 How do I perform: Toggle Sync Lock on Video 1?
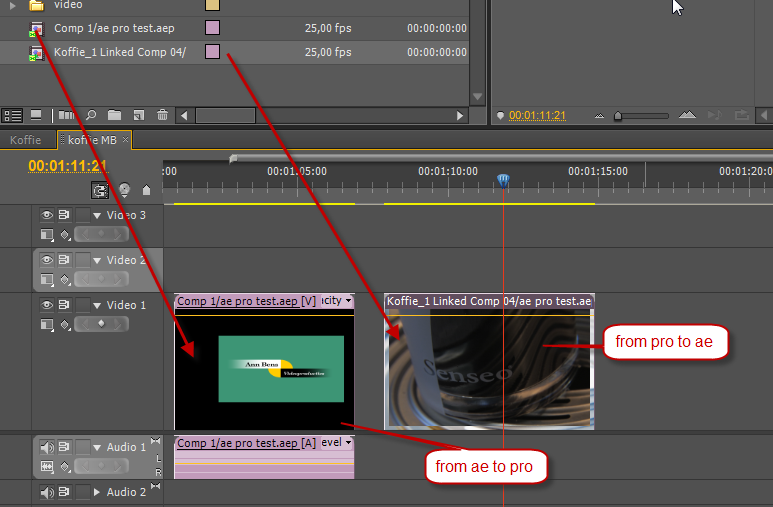tap(64, 305)
